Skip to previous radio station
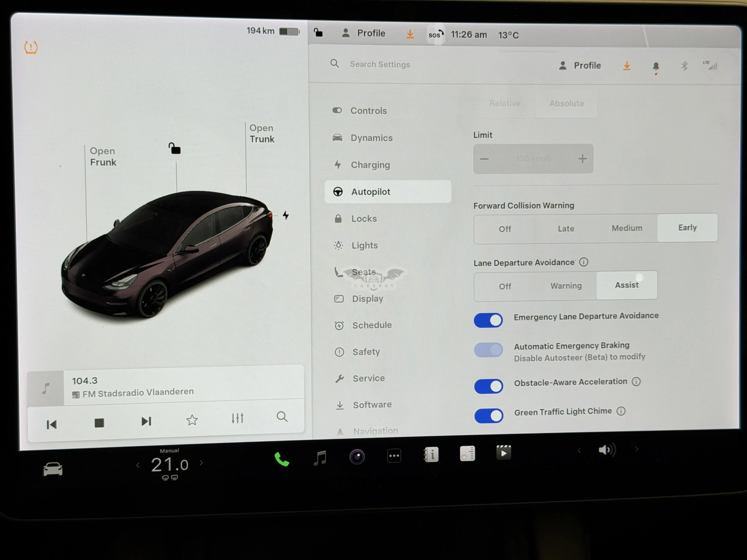The width and height of the screenshot is (747, 560). [x=52, y=424]
